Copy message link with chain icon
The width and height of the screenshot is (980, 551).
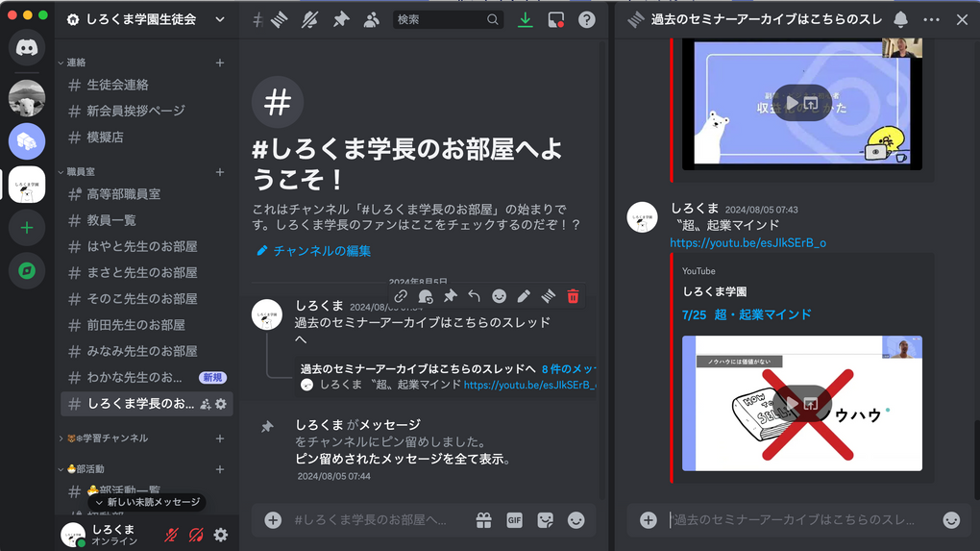[401, 296]
